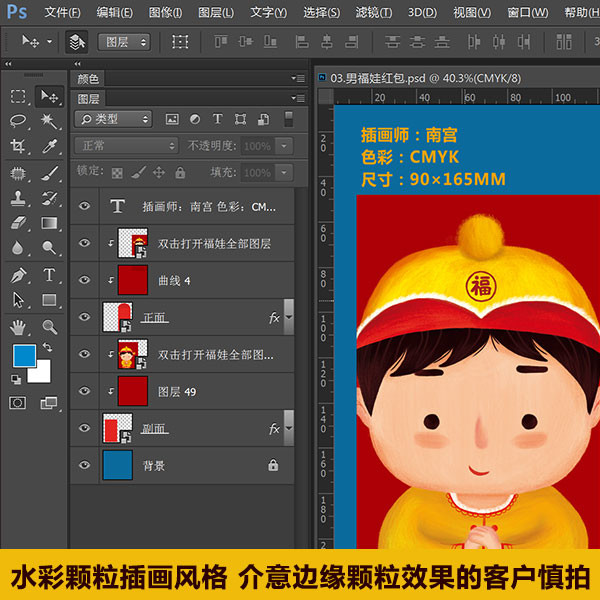Select the Dodge tool
This screenshot has height=600, width=600.
click(49, 248)
